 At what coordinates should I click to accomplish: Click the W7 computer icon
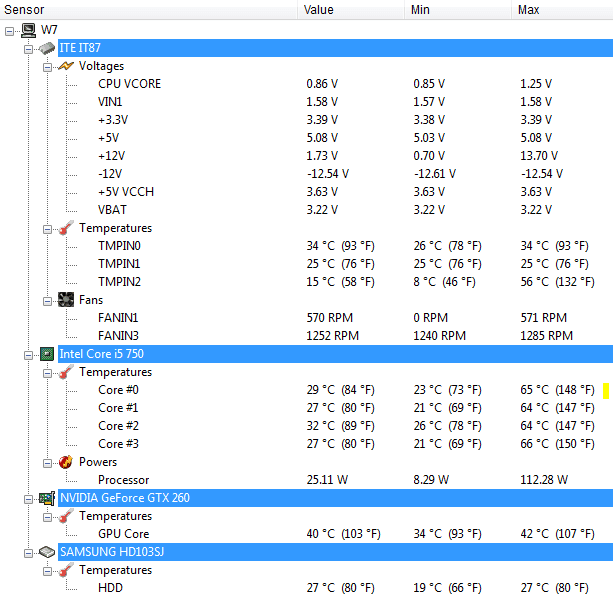pyautogui.click(x=28, y=30)
